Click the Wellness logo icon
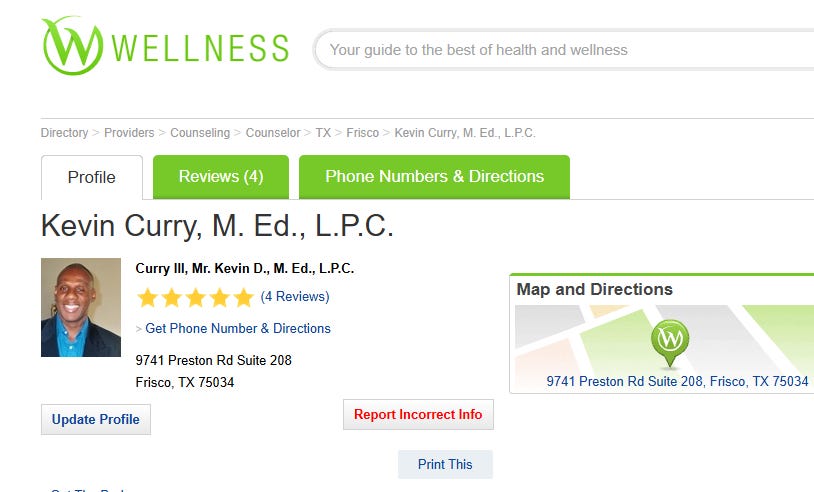The width and height of the screenshot is (814, 492). 72,46
